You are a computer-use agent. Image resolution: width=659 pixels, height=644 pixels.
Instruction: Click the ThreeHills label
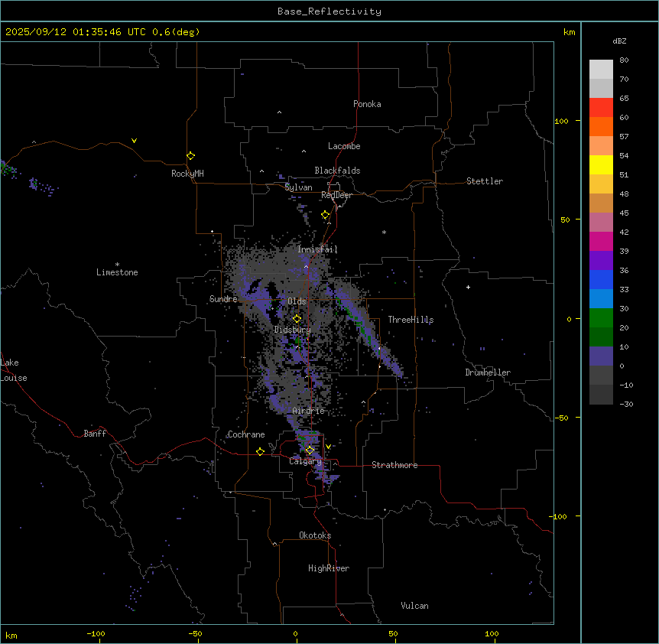click(x=411, y=320)
